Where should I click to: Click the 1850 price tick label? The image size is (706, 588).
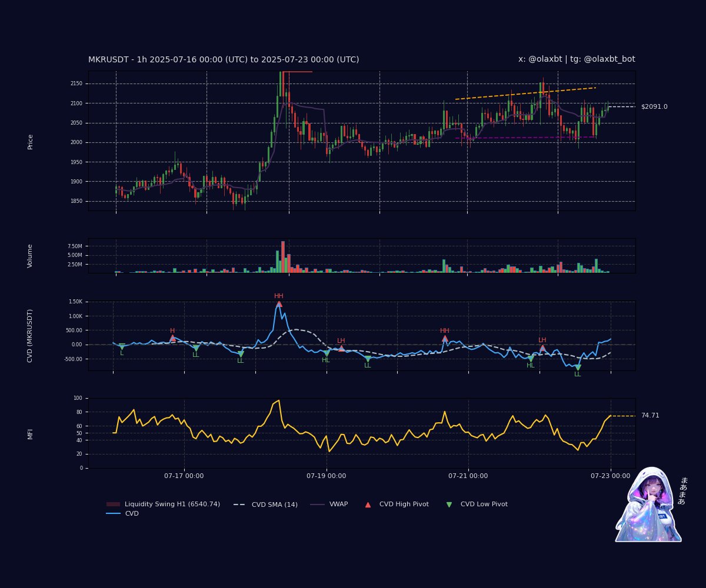tap(76, 201)
